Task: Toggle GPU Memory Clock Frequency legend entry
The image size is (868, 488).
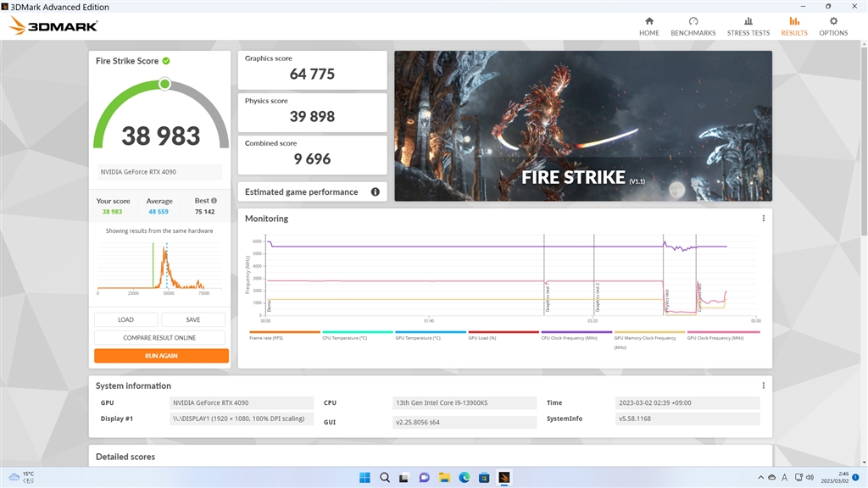Action: pyautogui.click(x=649, y=340)
